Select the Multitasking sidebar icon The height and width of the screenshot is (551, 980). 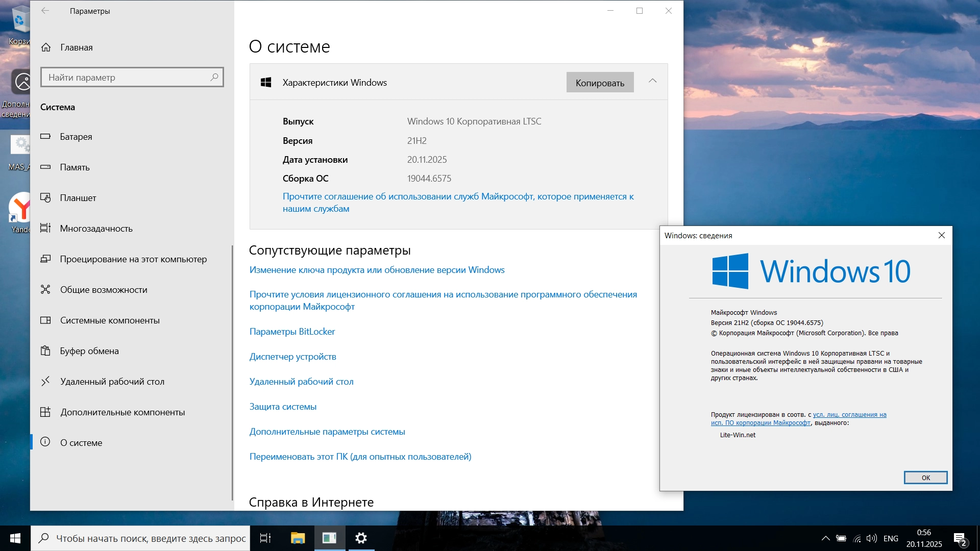click(45, 228)
